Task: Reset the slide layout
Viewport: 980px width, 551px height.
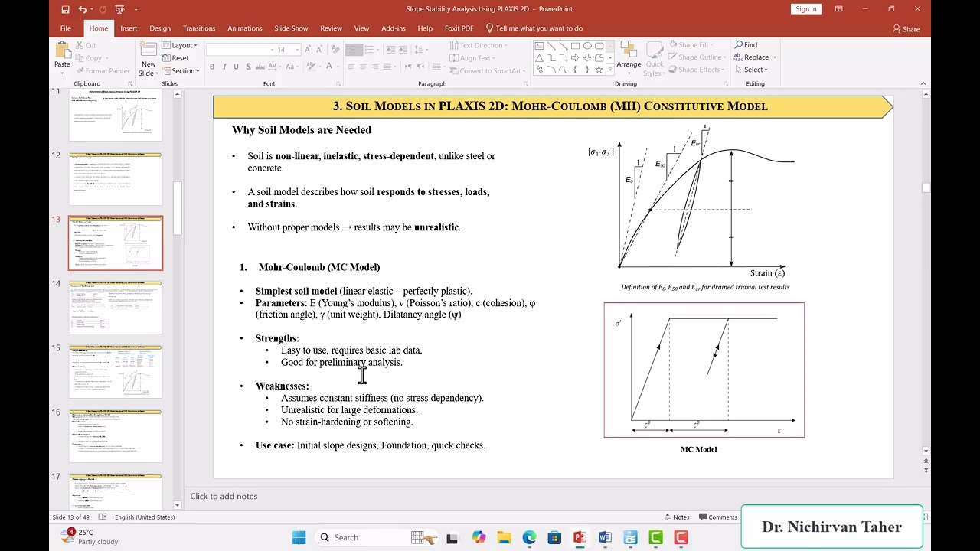Action: click(x=175, y=58)
